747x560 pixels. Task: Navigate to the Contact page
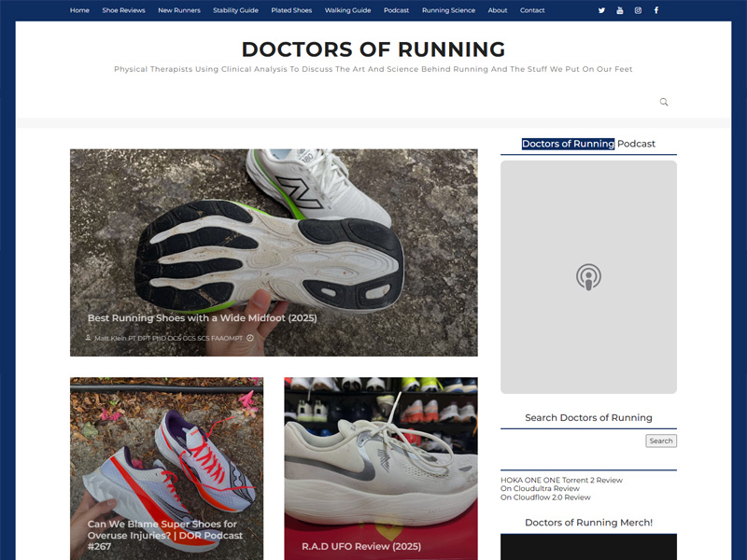point(532,10)
